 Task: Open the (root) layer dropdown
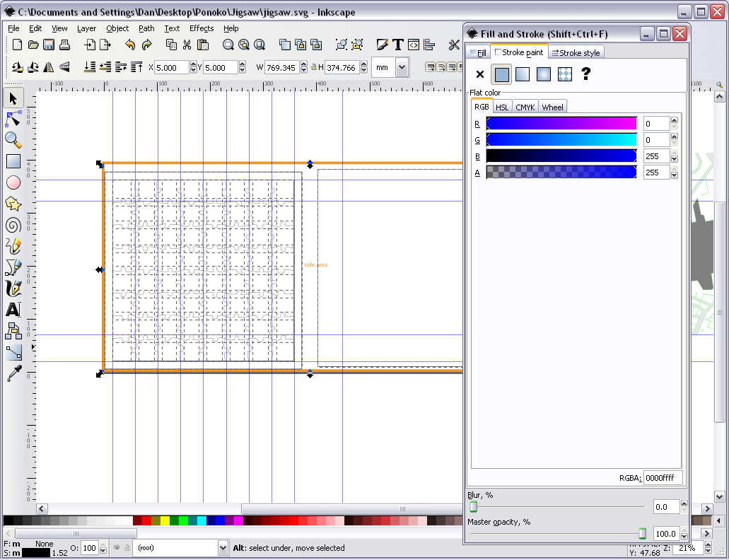point(223,548)
